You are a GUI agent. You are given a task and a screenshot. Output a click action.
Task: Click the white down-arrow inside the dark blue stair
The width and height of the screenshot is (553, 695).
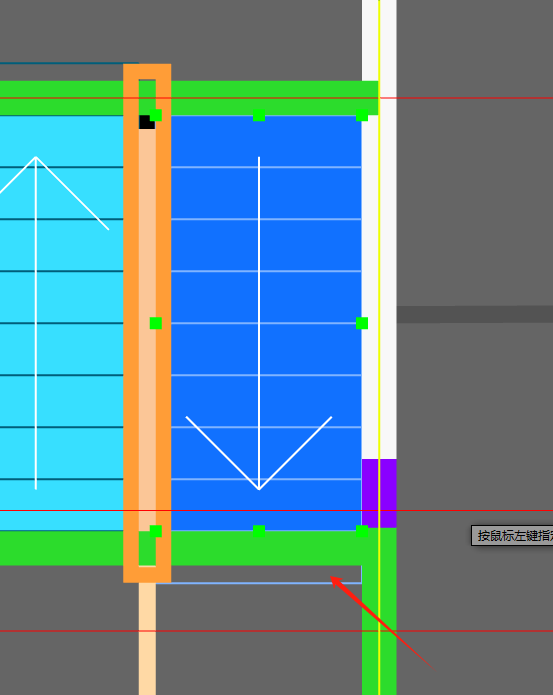[259, 323]
